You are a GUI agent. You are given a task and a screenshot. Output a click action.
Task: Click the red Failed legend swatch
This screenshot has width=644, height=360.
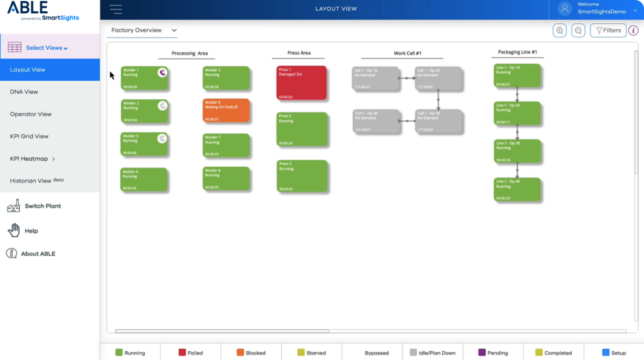pos(182,353)
